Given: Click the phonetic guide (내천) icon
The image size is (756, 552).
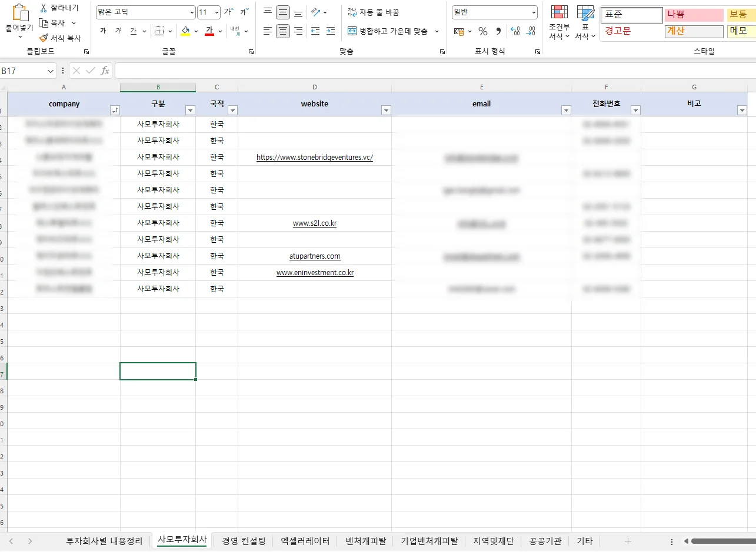Looking at the screenshot, I should (235, 31).
